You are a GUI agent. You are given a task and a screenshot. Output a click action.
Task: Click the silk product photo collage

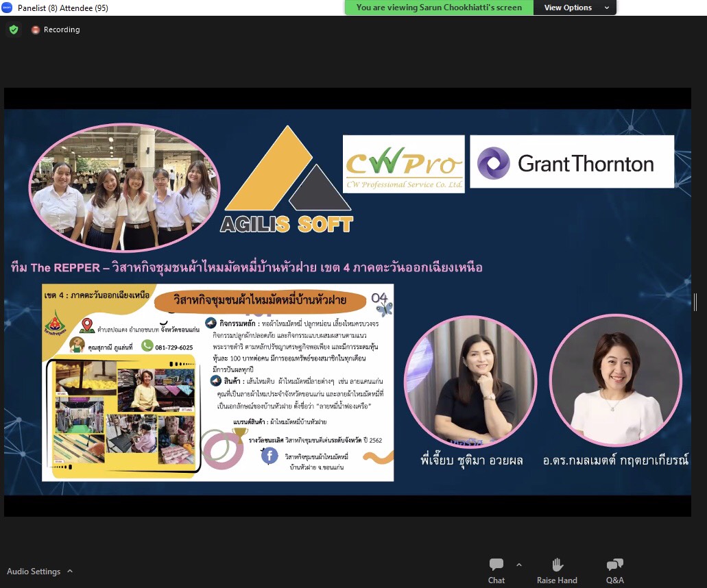[x=123, y=415]
